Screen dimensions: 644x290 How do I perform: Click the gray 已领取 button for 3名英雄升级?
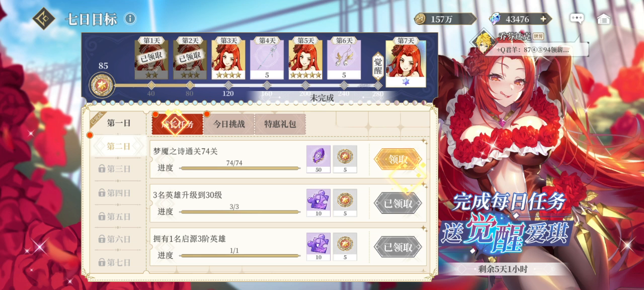(397, 203)
